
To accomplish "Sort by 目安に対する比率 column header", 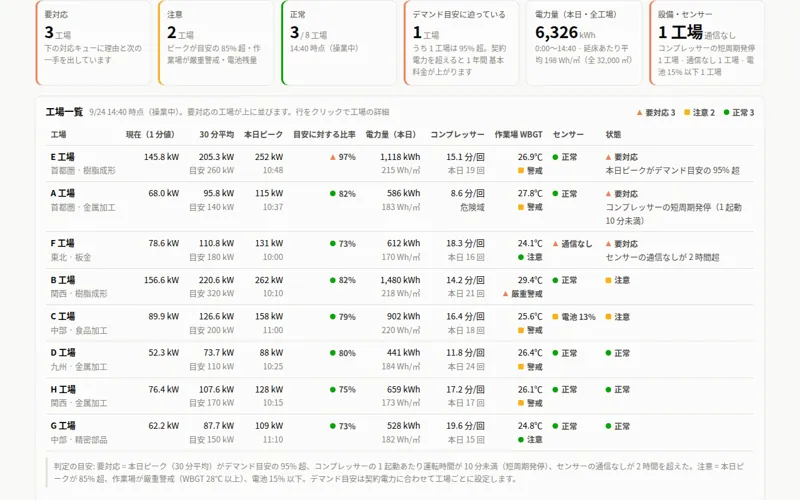I will point(324,135).
